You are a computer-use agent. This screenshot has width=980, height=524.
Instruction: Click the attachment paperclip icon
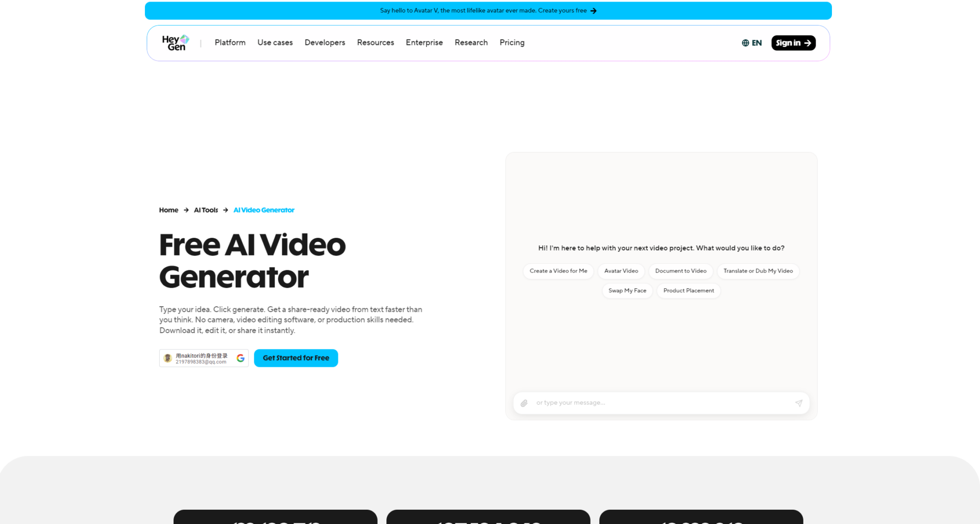524,403
